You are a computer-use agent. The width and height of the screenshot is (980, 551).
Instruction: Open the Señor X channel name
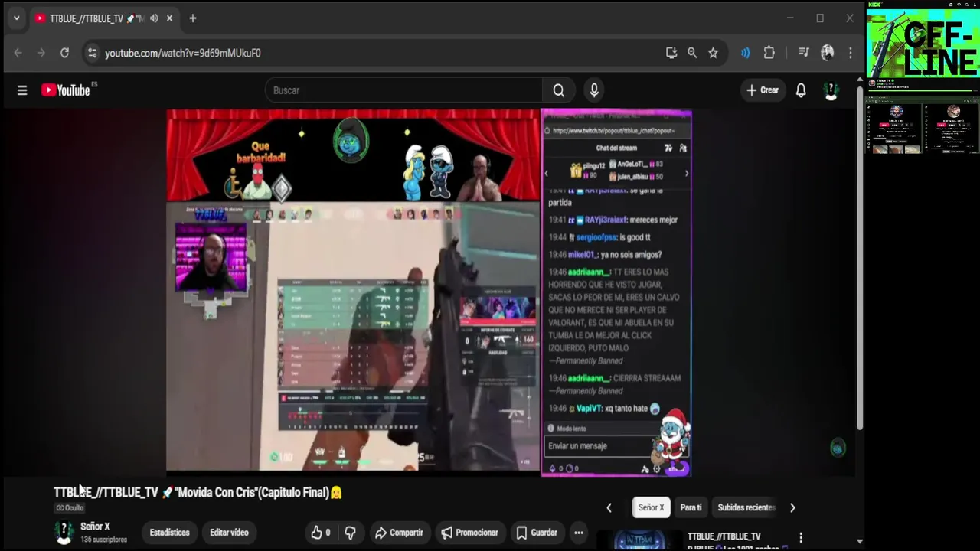click(x=96, y=527)
